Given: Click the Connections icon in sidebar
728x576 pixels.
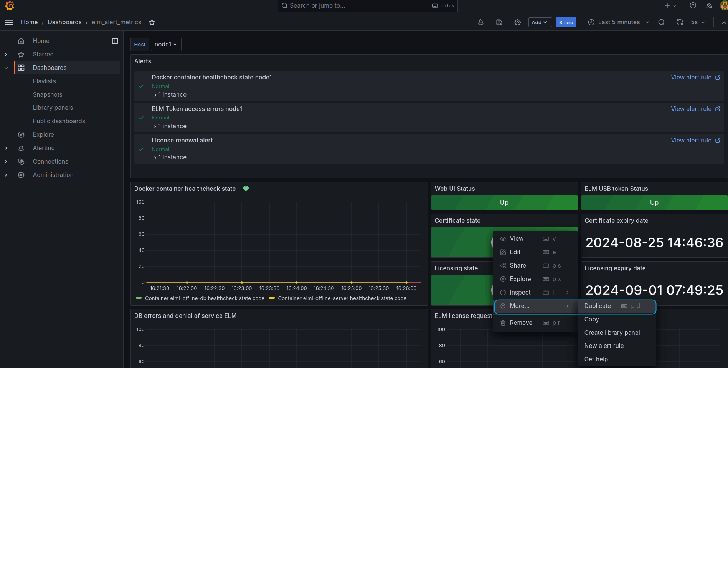Looking at the screenshot, I should 21,162.
